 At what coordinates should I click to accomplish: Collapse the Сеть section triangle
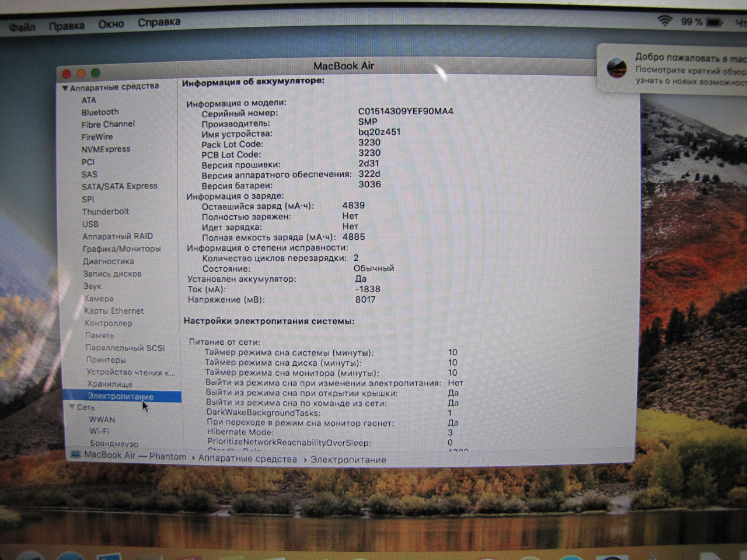coord(72,407)
